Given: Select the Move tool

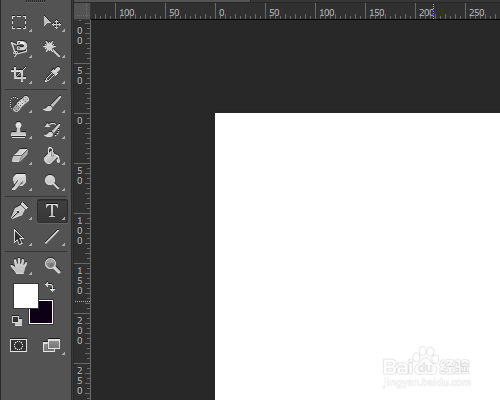Looking at the screenshot, I should 52,23.
